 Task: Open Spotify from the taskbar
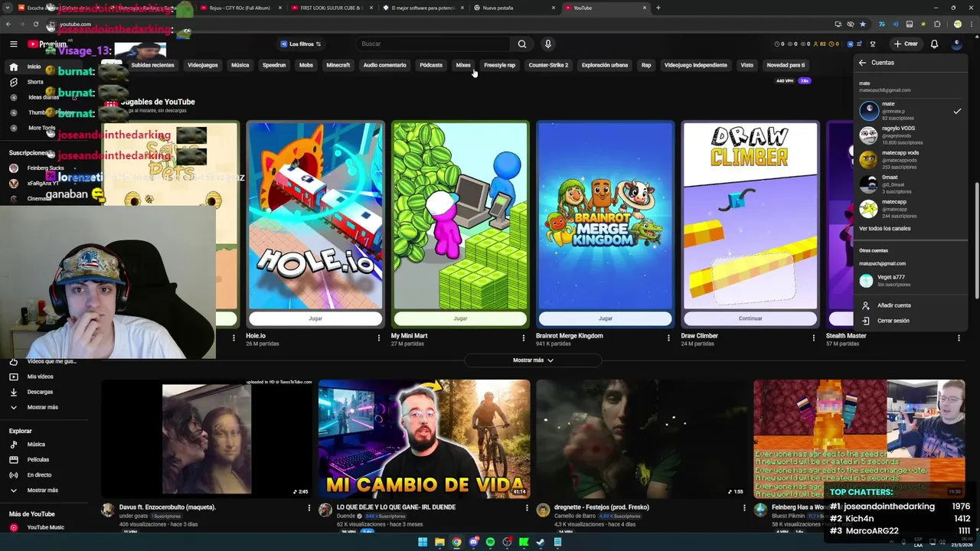coord(490,543)
